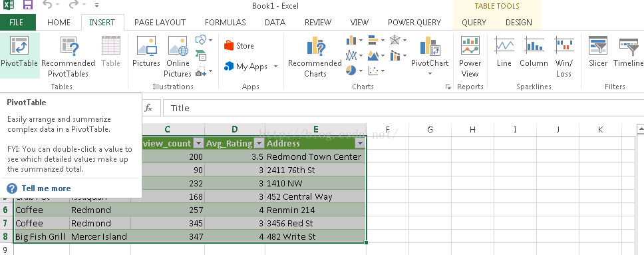Insert a Bar chart

click(x=373, y=40)
